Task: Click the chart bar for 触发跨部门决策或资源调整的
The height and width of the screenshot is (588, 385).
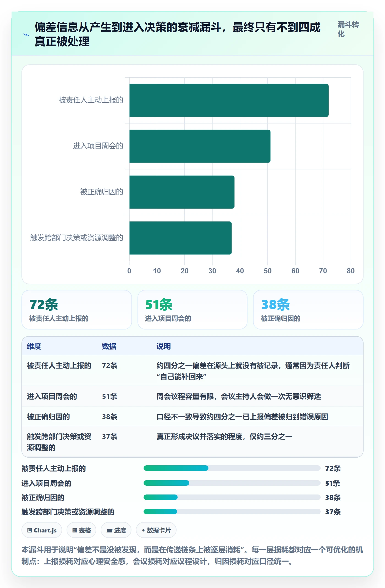Action: coord(180,238)
